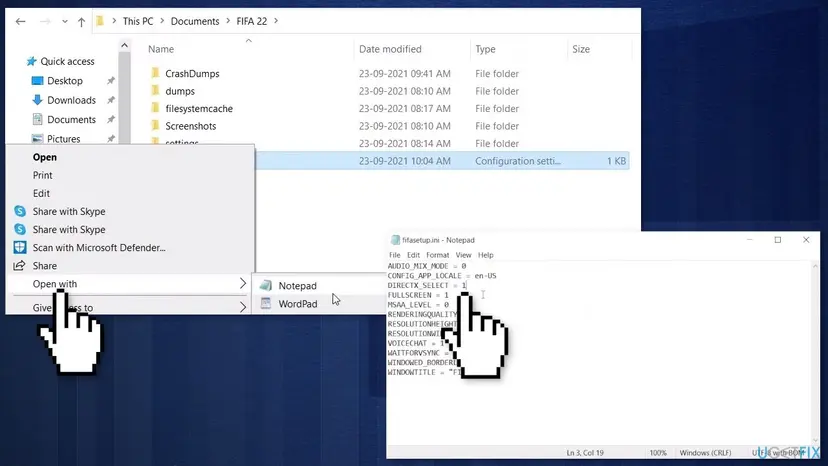Select This PC in the breadcrumb path

[138, 21]
